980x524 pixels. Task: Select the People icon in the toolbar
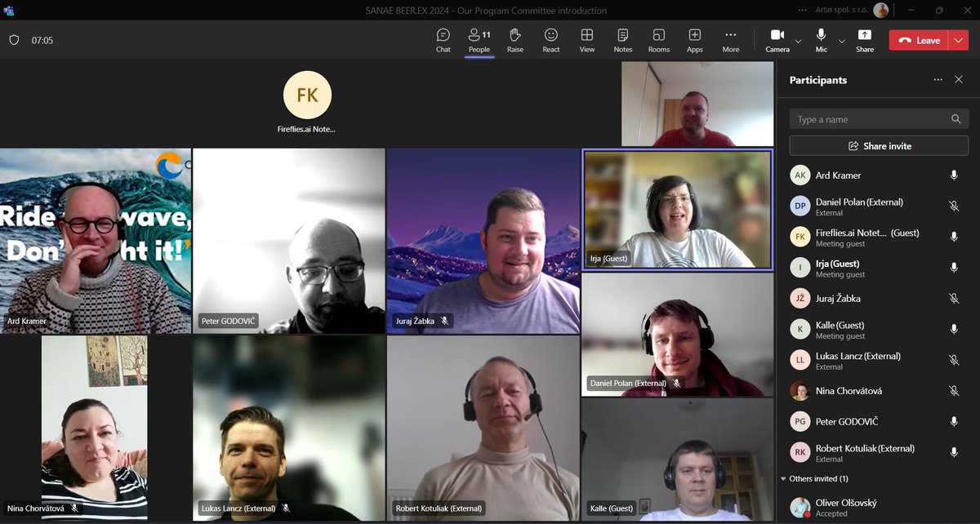(479, 39)
